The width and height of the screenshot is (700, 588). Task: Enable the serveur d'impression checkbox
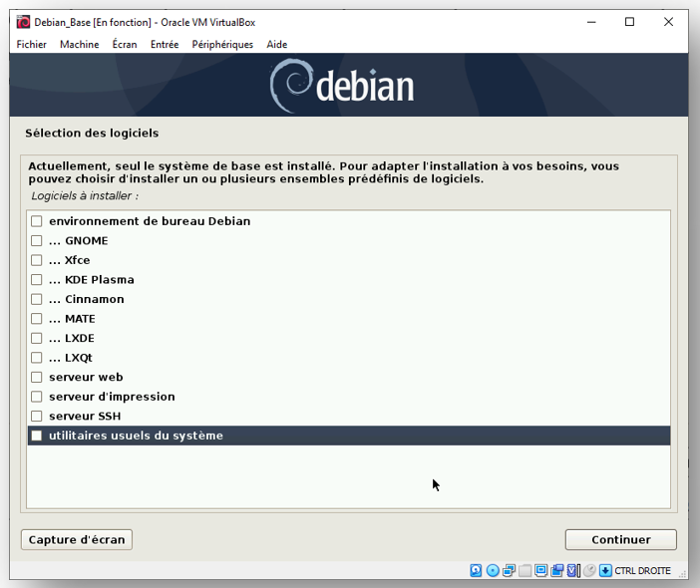[x=37, y=397]
